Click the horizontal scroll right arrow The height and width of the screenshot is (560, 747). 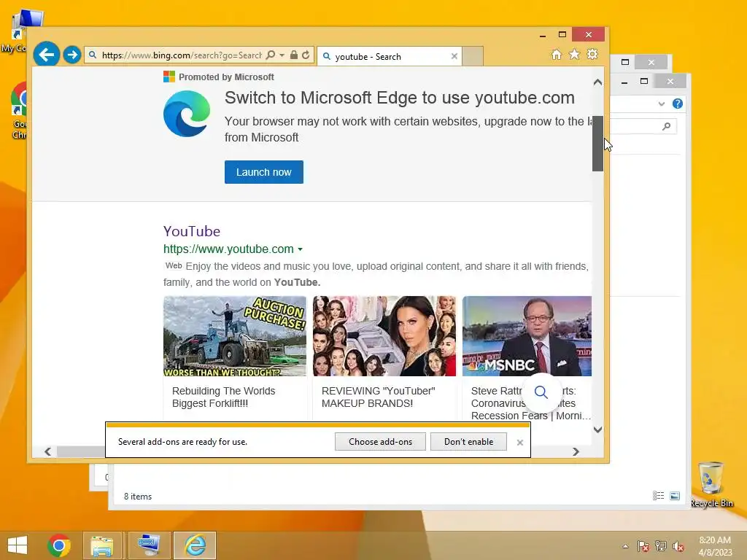[576, 451]
